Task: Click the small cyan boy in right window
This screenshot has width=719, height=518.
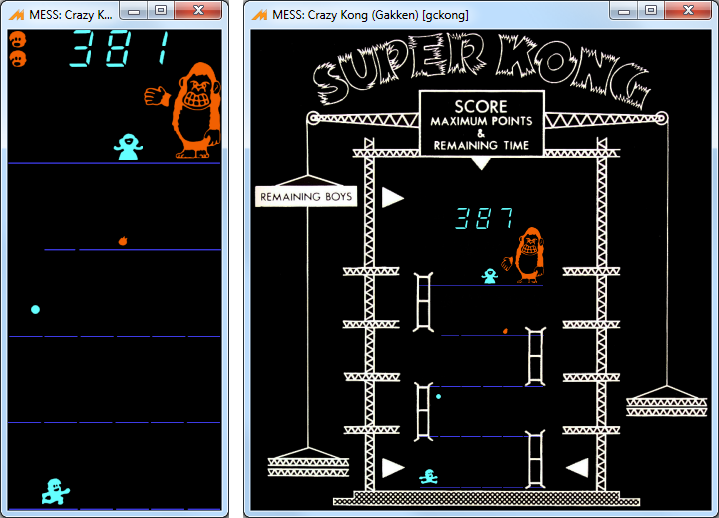Action: pos(429,477)
